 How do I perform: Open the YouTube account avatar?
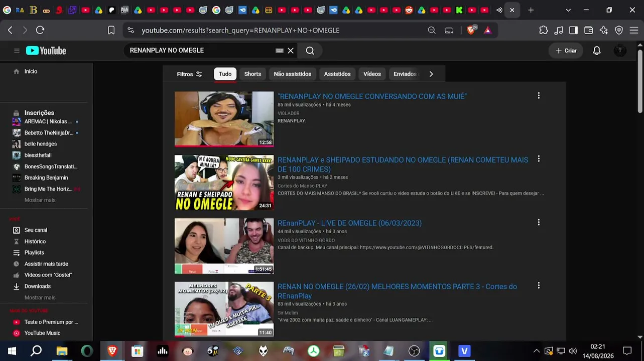[620, 51]
